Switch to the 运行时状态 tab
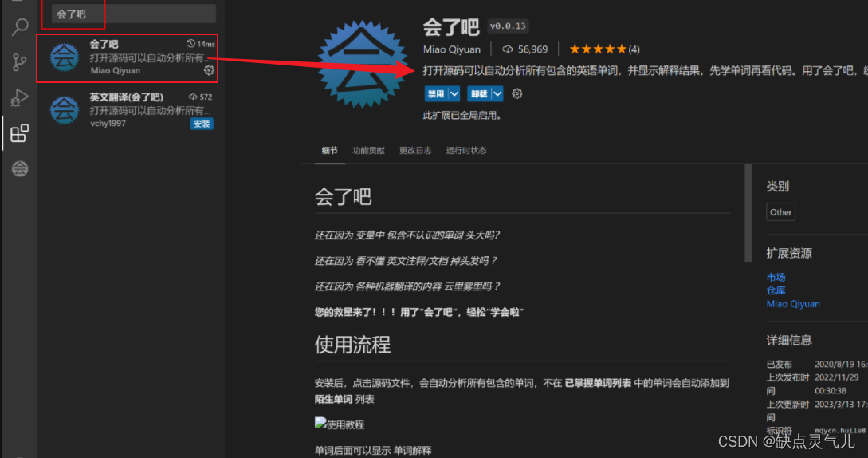 pyautogui.click(x=466, y=150)
